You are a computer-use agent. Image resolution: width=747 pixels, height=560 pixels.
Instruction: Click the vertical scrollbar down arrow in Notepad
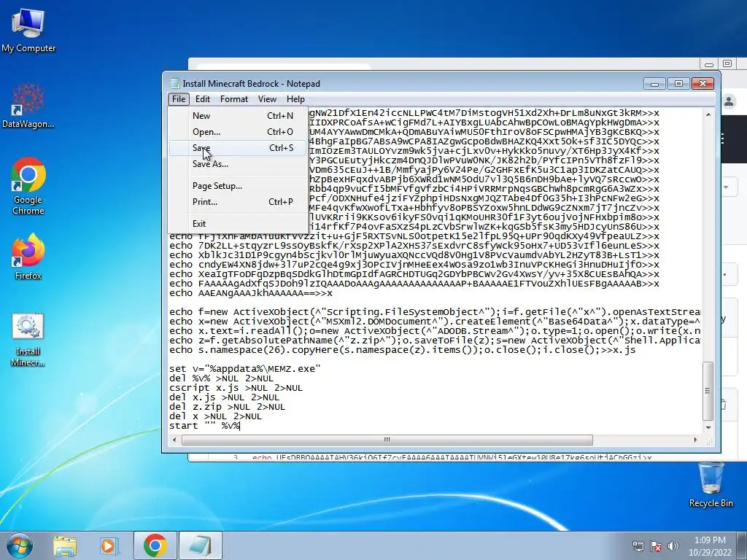point(708,427)
